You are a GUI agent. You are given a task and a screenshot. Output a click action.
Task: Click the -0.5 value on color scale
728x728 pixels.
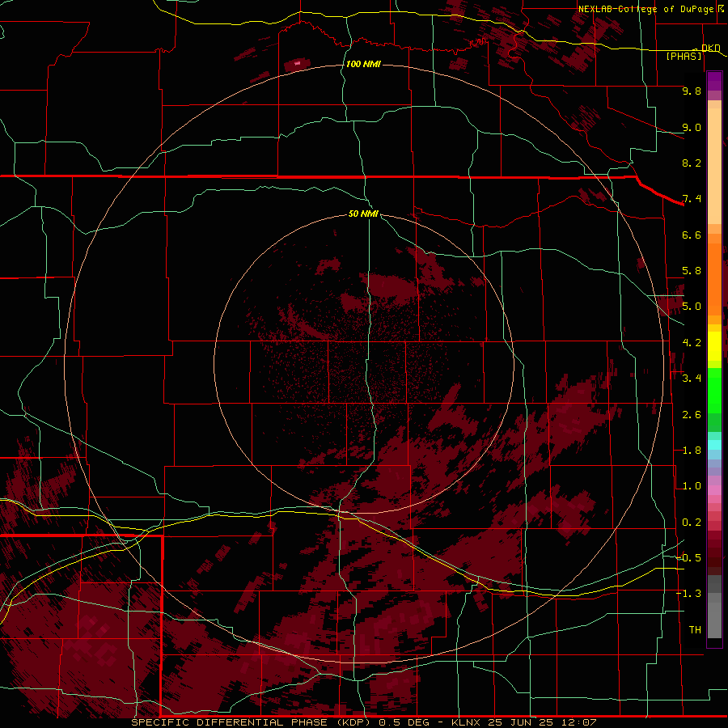pos(689,558)
